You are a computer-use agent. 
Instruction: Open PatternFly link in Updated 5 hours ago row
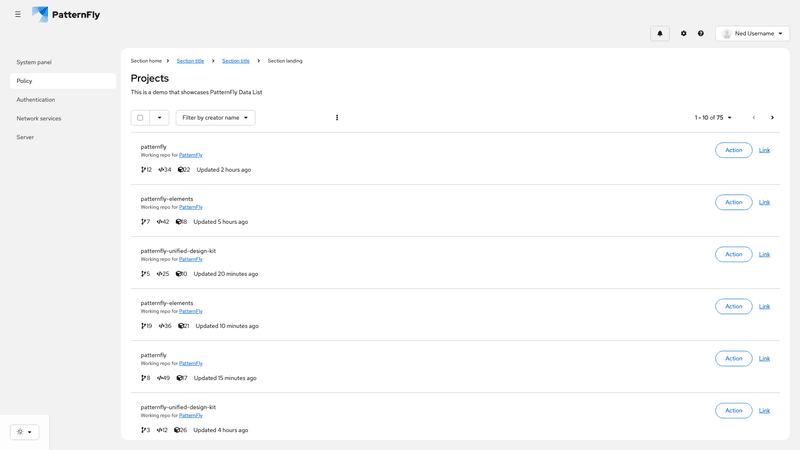[191, 207]
